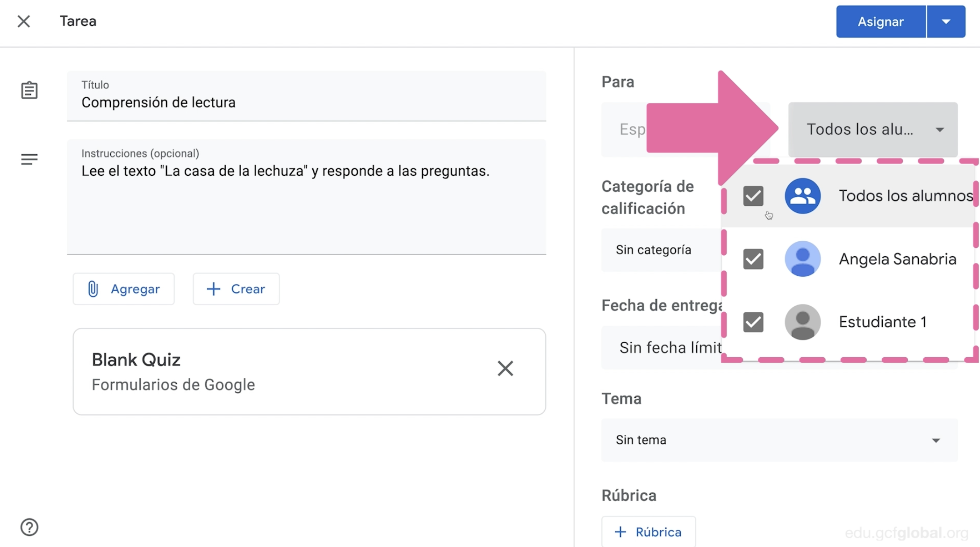Remove the Blank Quiz attachment

505,368
